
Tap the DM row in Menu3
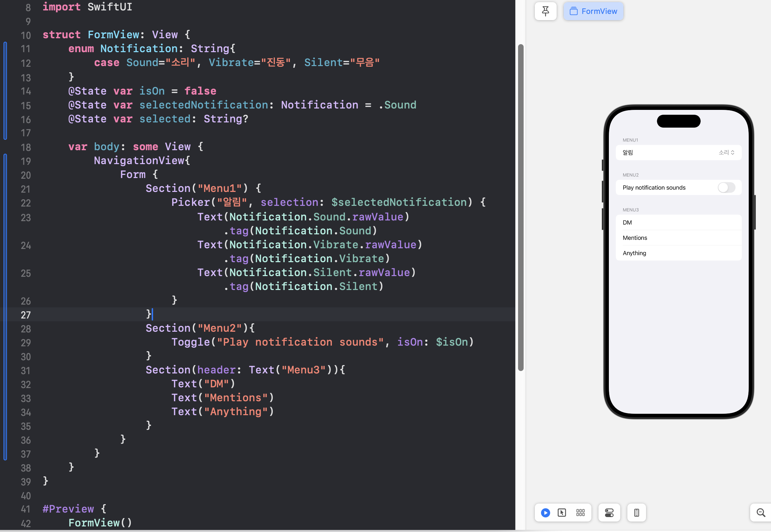tap(678, 223)
